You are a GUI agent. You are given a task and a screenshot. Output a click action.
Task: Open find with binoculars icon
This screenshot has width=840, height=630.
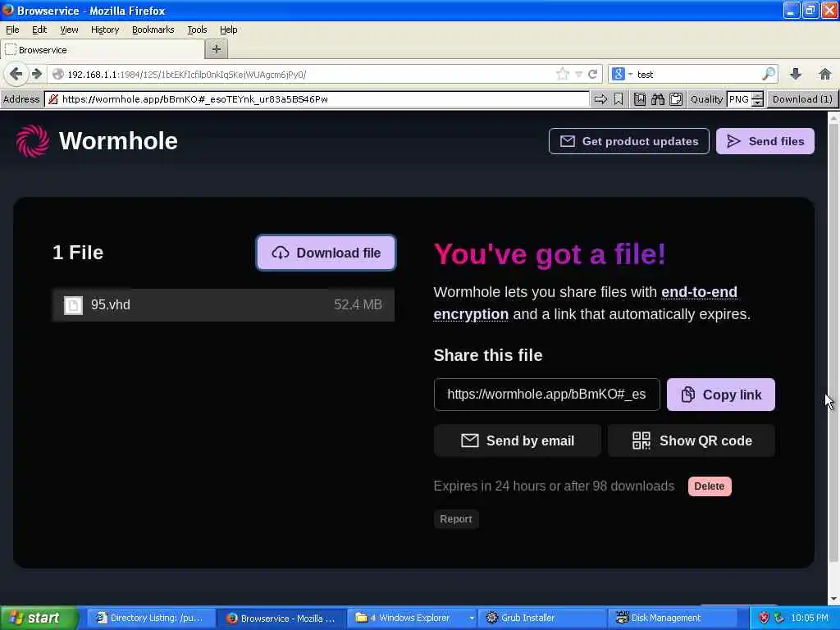click(x=658, y=99)
